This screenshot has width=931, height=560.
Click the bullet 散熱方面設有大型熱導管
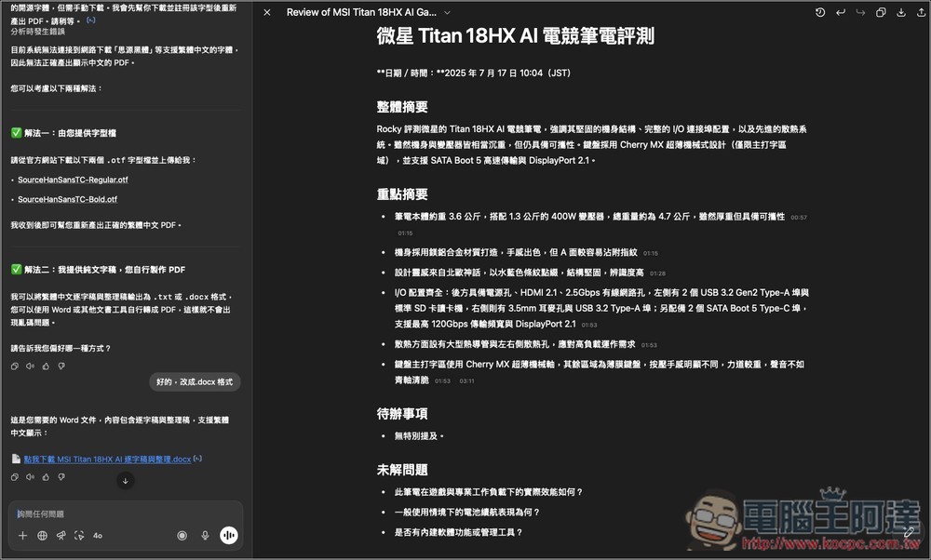pos(515,345)
